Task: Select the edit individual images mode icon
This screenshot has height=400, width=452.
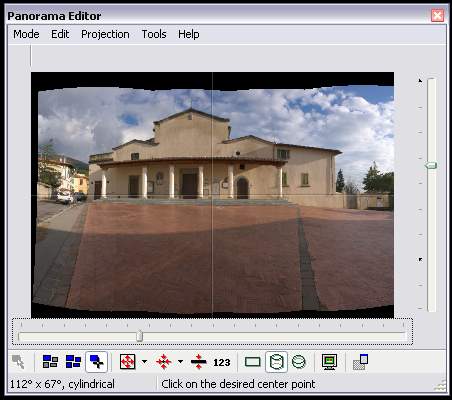Action: pyautogui.click(x=50, y=362)
